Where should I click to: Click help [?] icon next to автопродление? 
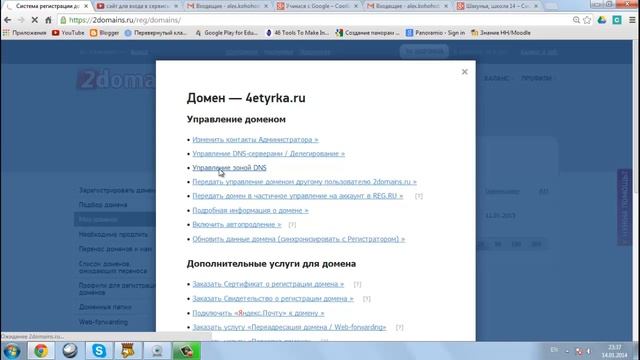click(x=292, y=225)
